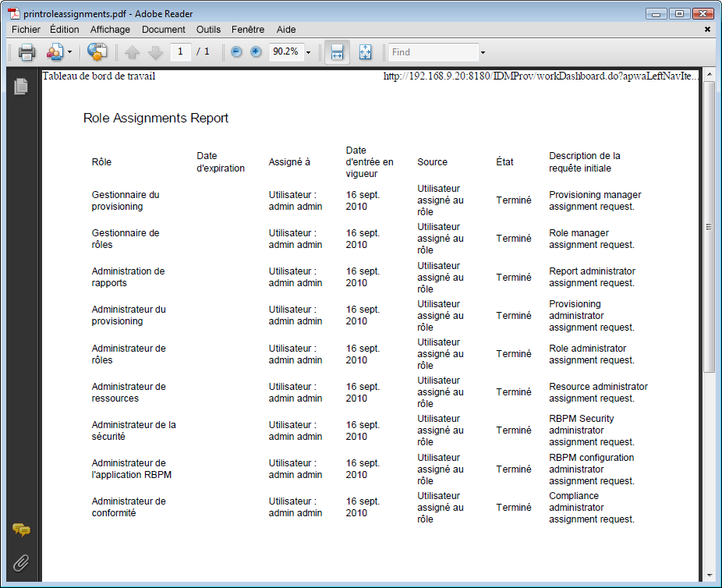722x588 pixels.
Task: Toggle fit one full page view
Action: (365, 52)
